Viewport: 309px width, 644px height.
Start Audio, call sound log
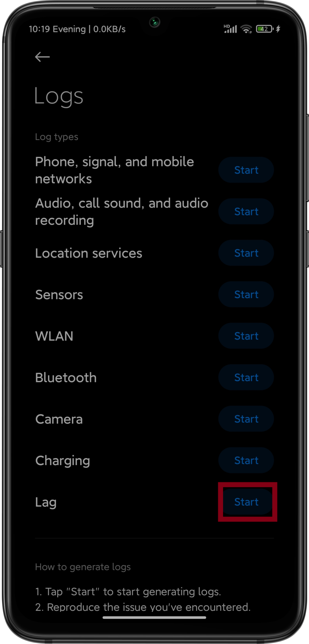[246, 212]
